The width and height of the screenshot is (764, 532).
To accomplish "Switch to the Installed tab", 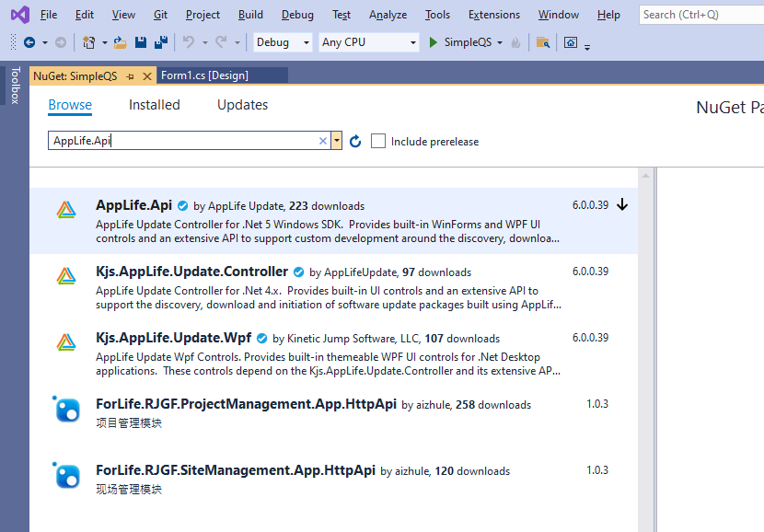I will coord(155,105).
